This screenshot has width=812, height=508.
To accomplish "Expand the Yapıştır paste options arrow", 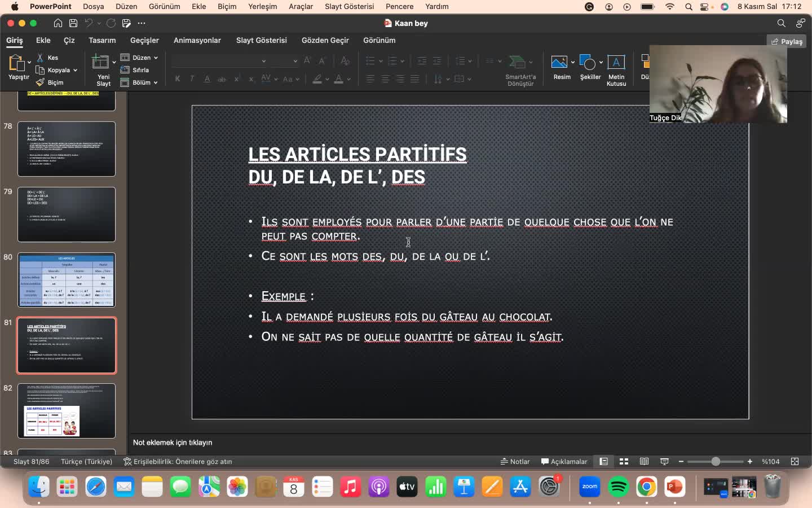I will [29, 62].
